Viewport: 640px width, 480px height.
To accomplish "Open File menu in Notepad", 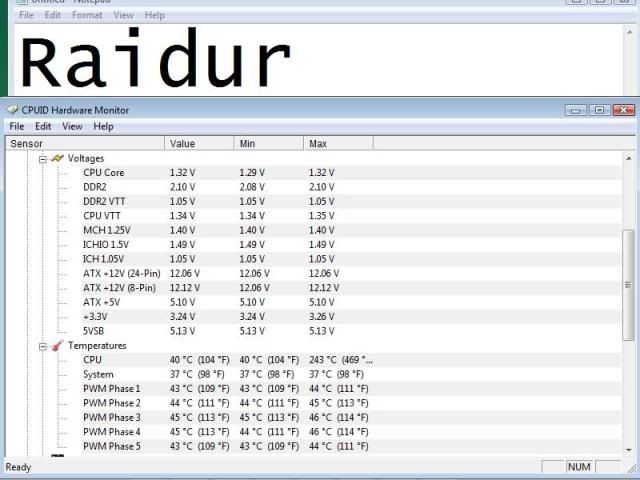I will (26, 16).
